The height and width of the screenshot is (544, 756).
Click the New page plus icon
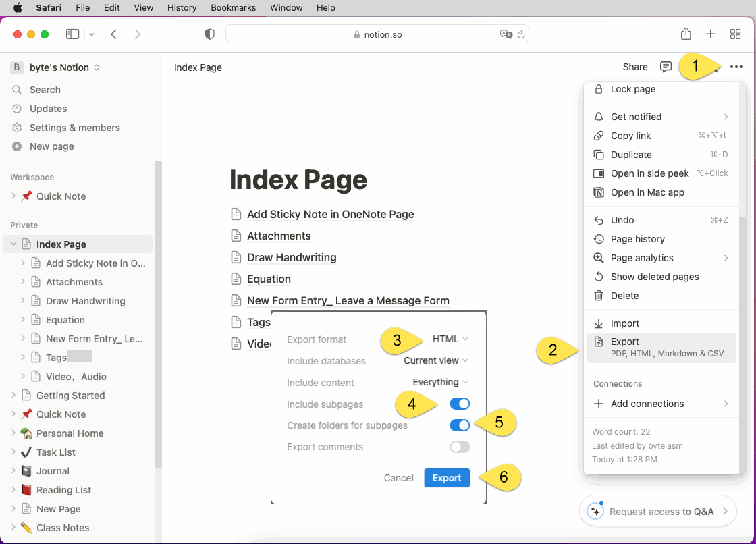pyautogui.click(x=17, y=146)
